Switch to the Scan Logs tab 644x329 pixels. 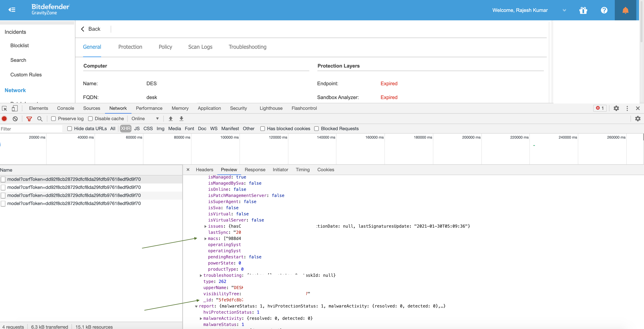[x=200, y=47]
